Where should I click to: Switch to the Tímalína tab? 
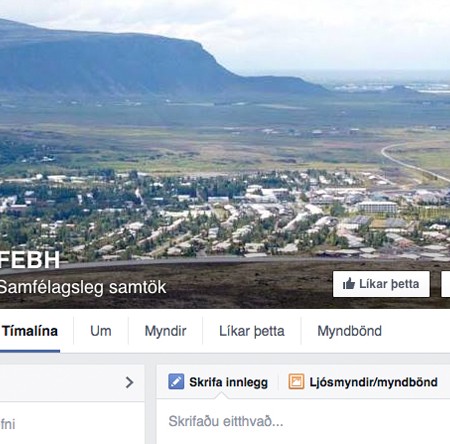30,331
